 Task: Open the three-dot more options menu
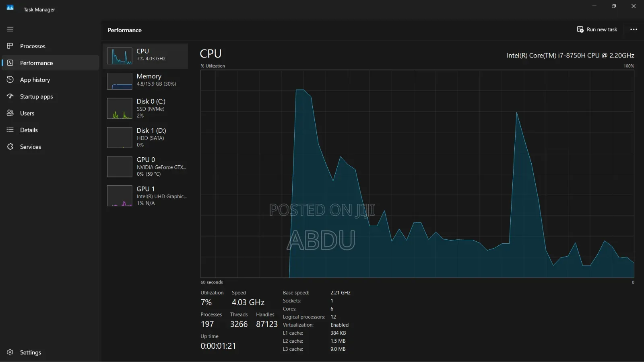[x=634, y=29]
